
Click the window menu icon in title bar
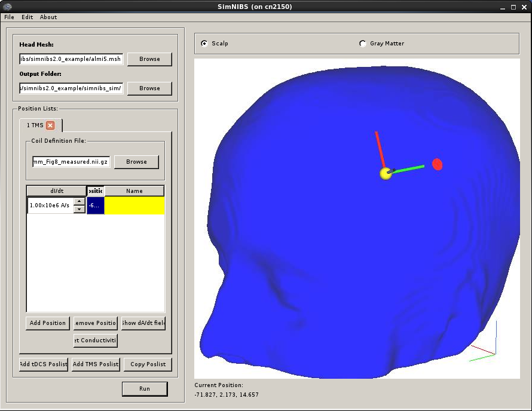7,7
